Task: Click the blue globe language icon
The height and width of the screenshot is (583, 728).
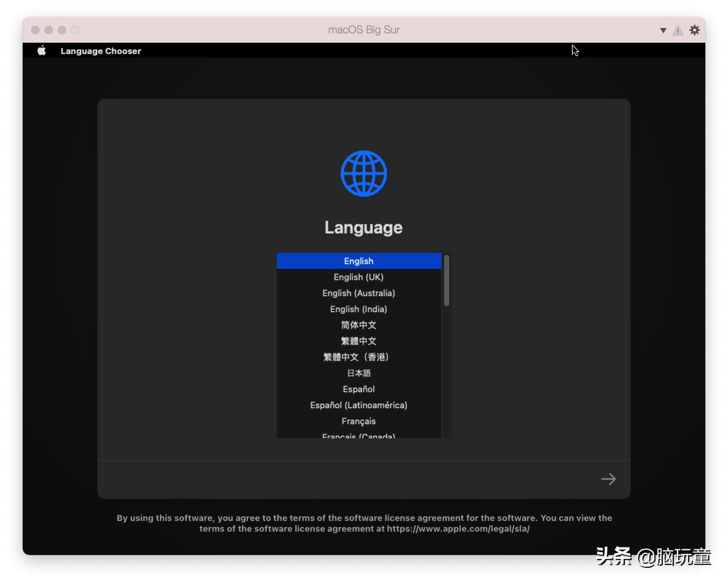Action: [364, 173]
